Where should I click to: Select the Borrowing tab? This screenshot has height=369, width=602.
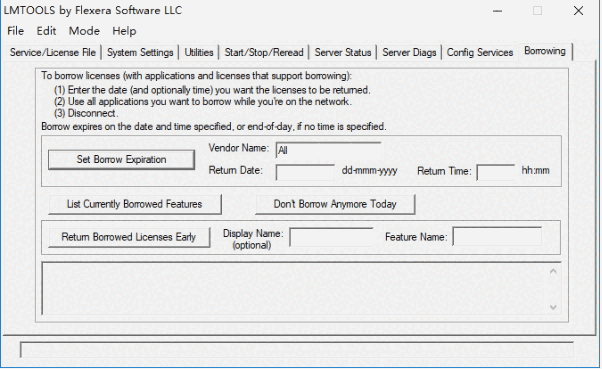click(x=545, y=51)
